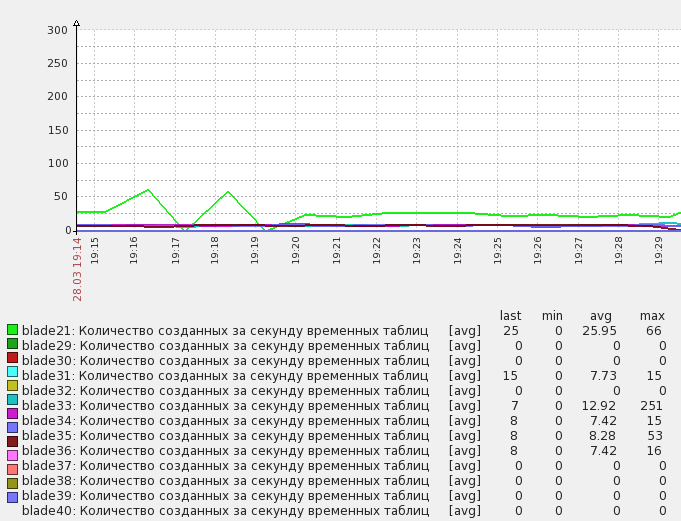
Task: Click the max value 16 for blade36
Action: (x=654, y=451)
